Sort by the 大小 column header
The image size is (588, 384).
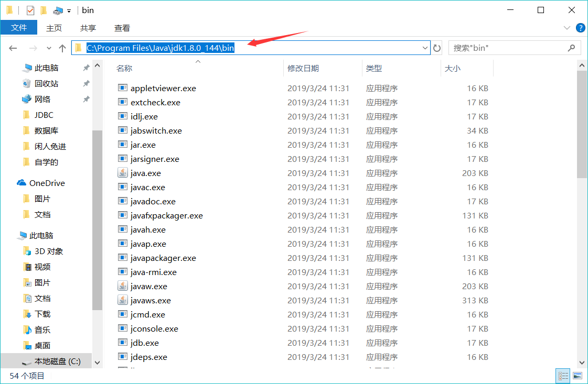click(452, 68)
